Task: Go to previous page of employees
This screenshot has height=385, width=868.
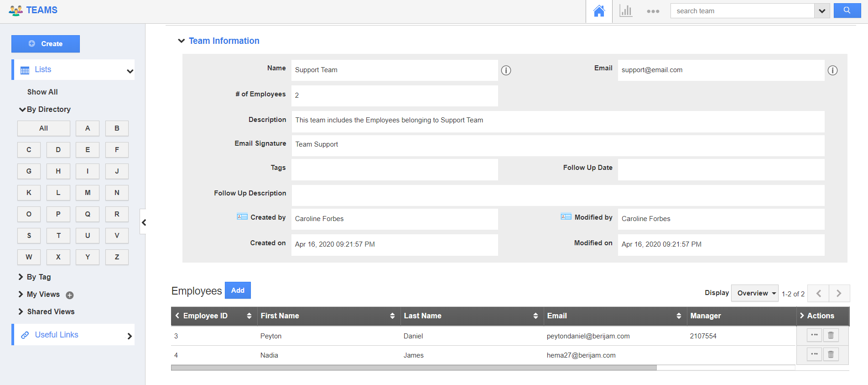Action: click(818, 293)
